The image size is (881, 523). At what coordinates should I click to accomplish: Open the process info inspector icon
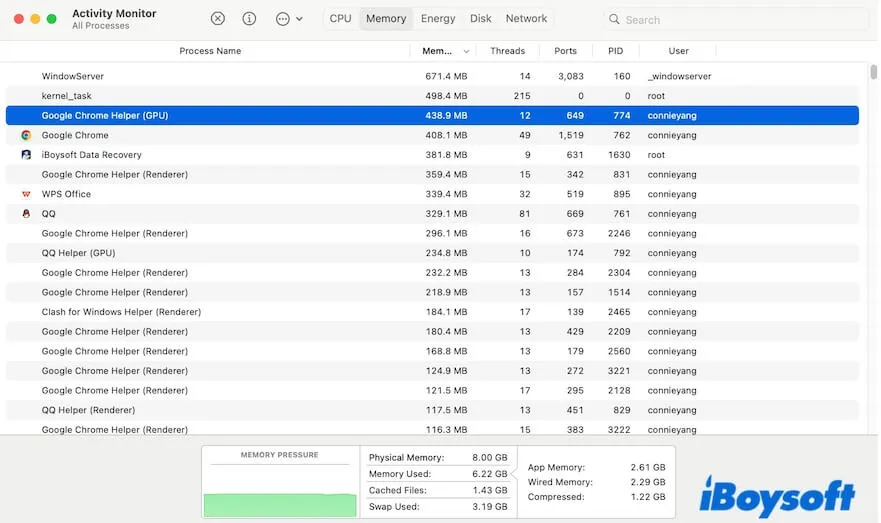(250, 19)
